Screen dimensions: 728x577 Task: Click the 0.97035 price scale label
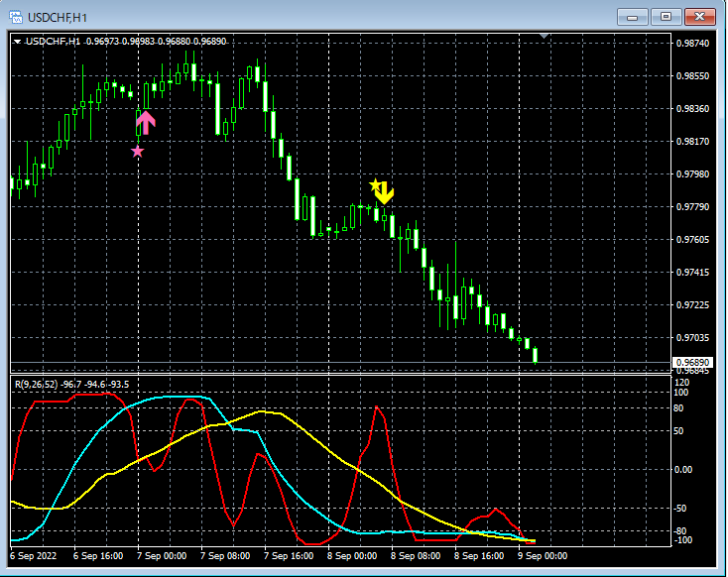pos(692,337)
